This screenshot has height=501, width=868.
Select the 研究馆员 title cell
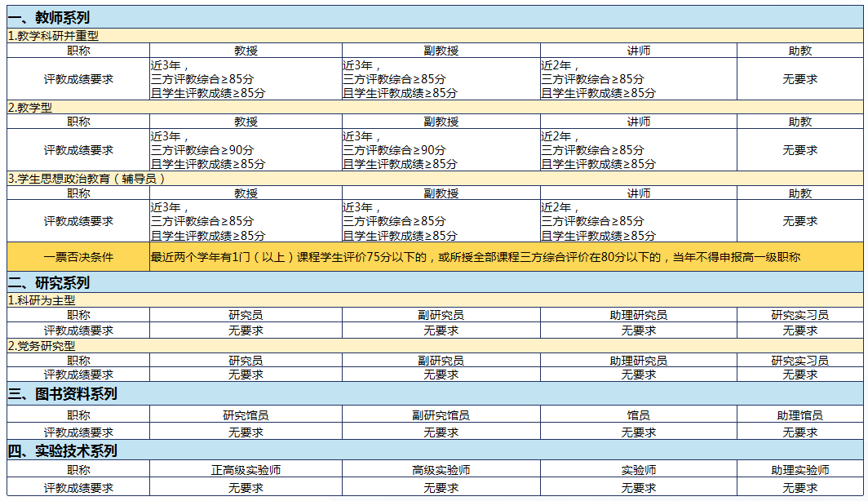pyautogui.click(x=246, y=415)
